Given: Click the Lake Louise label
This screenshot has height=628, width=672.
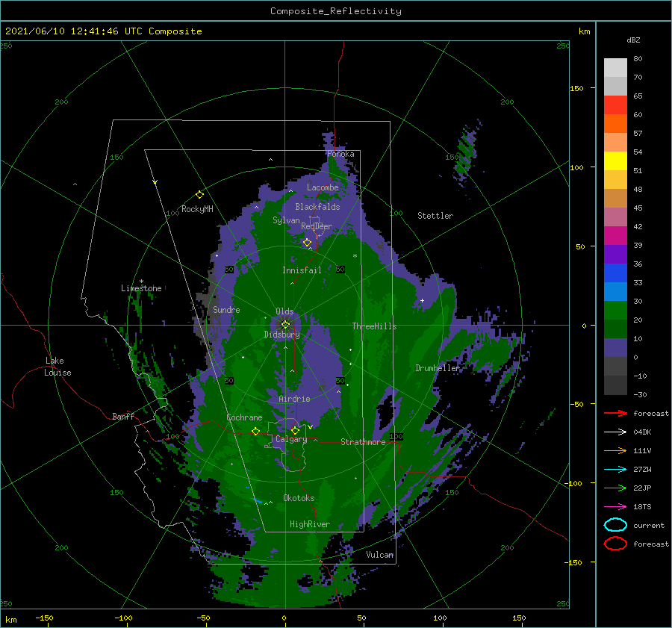Looking at the screenshot, I should pos(57,367).
